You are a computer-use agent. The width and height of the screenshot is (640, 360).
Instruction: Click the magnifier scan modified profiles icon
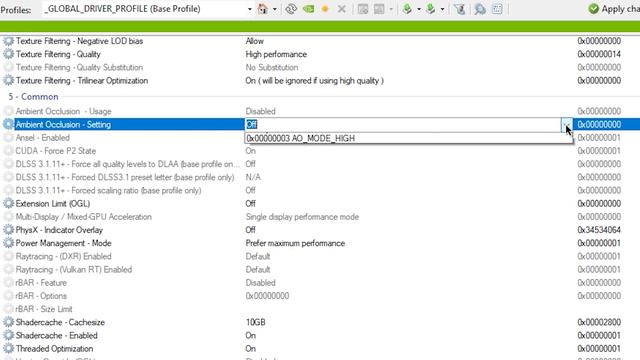click(x=480, y=9)
